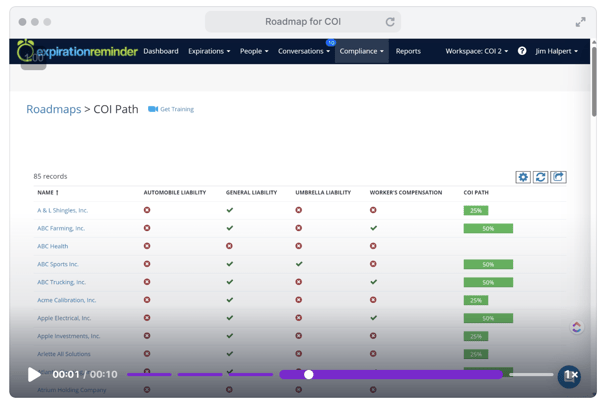600x405 pixels.
Task: Click the 00:01 / 00:10 video time display
Action: 85,374
